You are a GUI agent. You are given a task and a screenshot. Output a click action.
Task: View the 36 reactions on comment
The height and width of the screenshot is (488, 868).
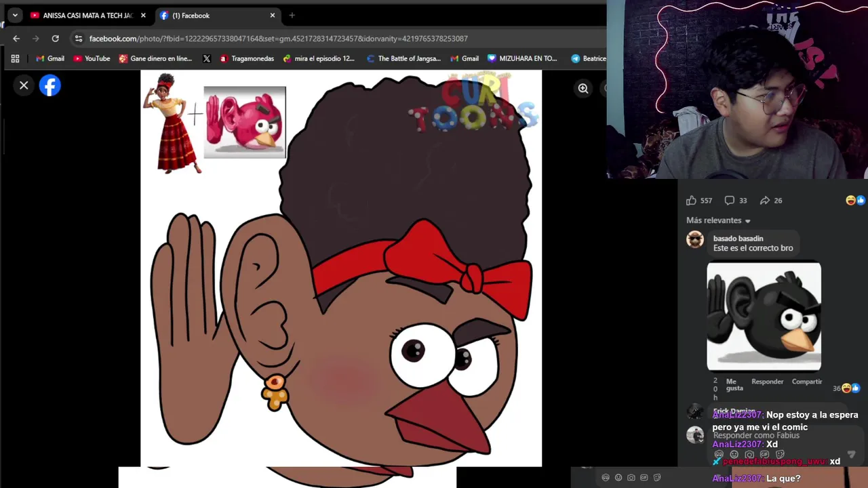[x=846, y=388]
